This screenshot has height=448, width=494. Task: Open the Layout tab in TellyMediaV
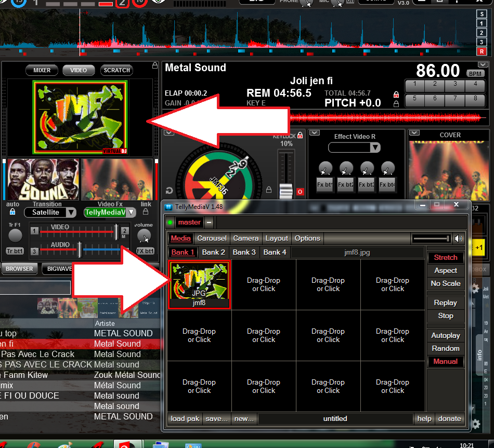coord(277,239)
